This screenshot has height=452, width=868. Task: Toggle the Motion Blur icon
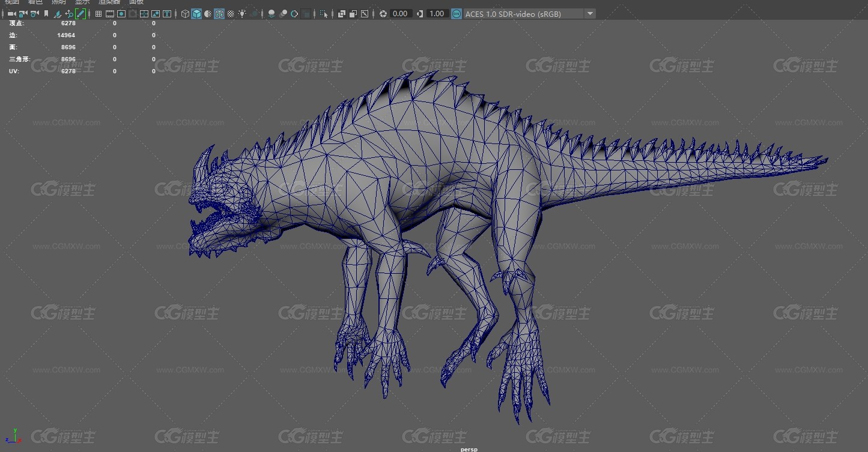tap(283, 14)
